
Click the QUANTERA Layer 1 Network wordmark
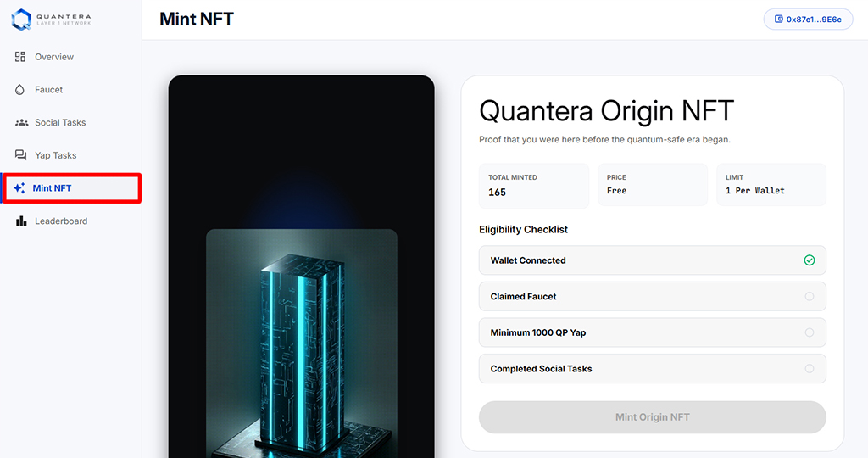click(x=64, y=20)
